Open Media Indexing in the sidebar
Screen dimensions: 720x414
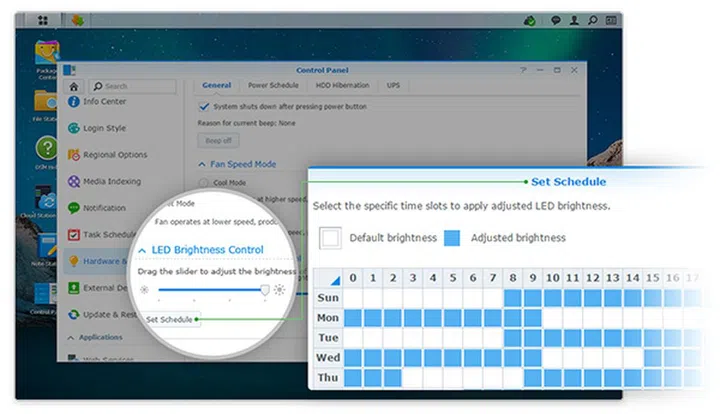(105, 181)
